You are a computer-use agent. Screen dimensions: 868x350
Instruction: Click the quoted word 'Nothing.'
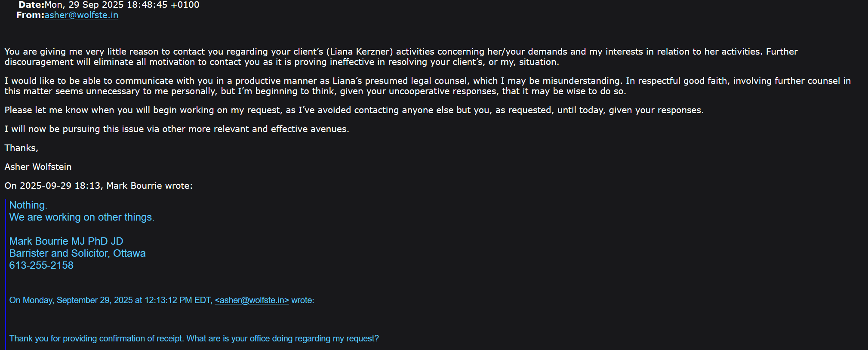[28, 205]
